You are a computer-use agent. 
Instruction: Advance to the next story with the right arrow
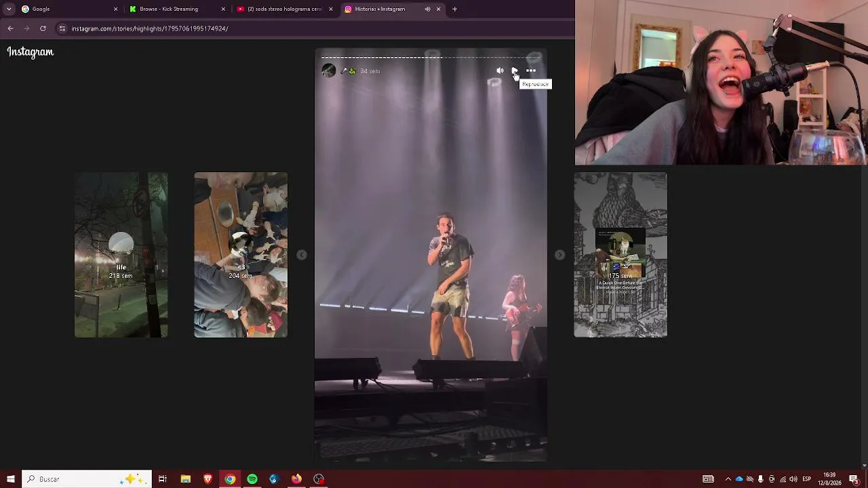pos(559,255)
